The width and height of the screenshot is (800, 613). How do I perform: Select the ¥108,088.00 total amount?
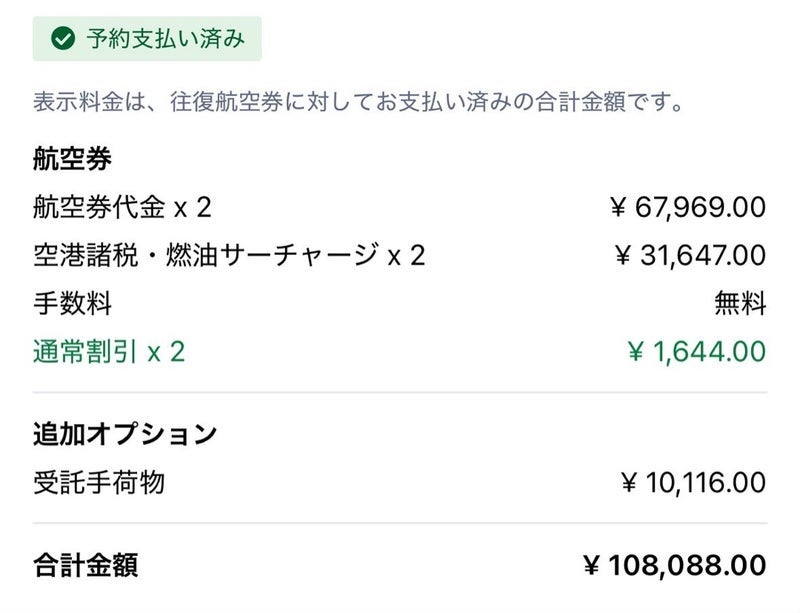(674, 566)
